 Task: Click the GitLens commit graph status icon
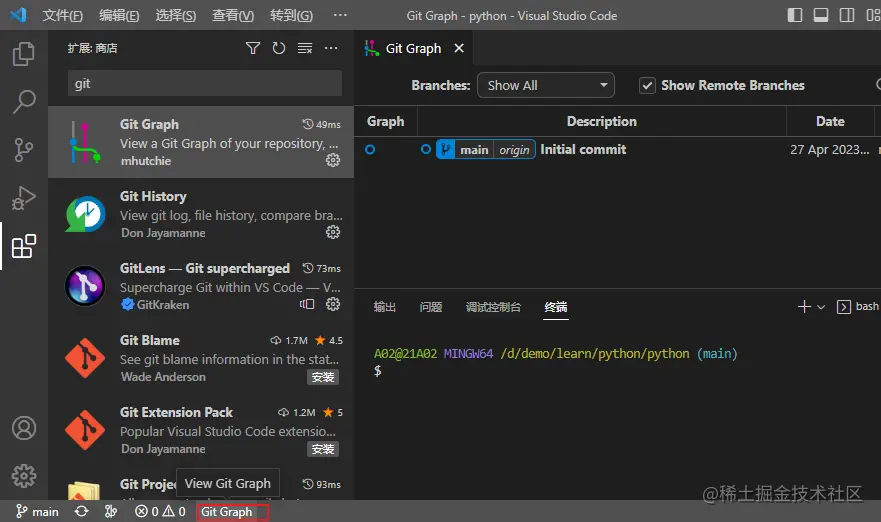click(111, 511)
